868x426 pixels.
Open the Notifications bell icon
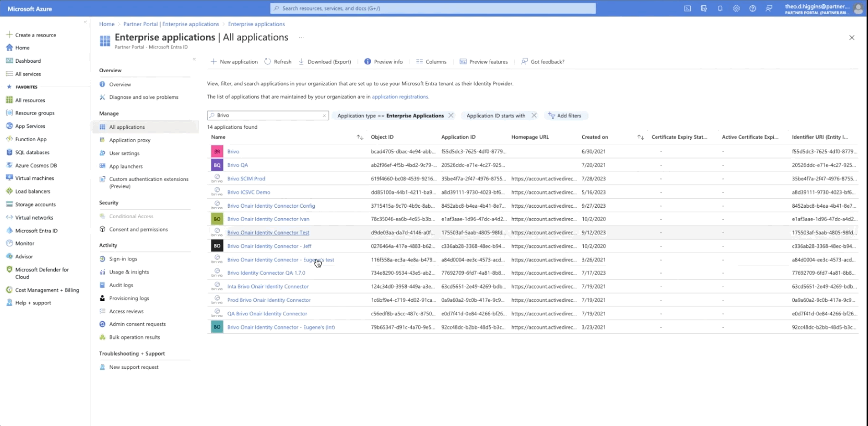point(720,9)
